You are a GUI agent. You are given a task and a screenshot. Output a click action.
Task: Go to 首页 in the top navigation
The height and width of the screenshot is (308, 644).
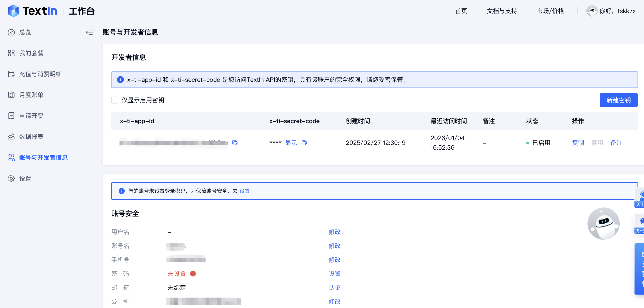click(461, 11)
